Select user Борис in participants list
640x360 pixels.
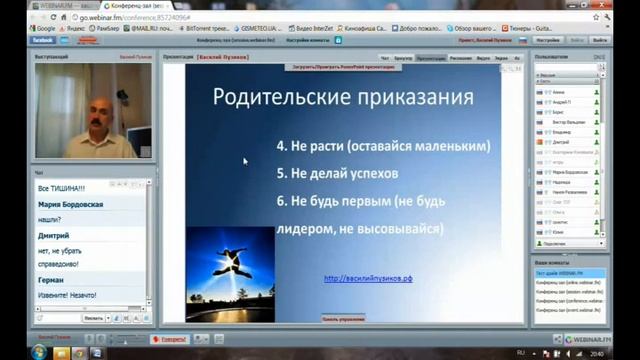point(567,112)
